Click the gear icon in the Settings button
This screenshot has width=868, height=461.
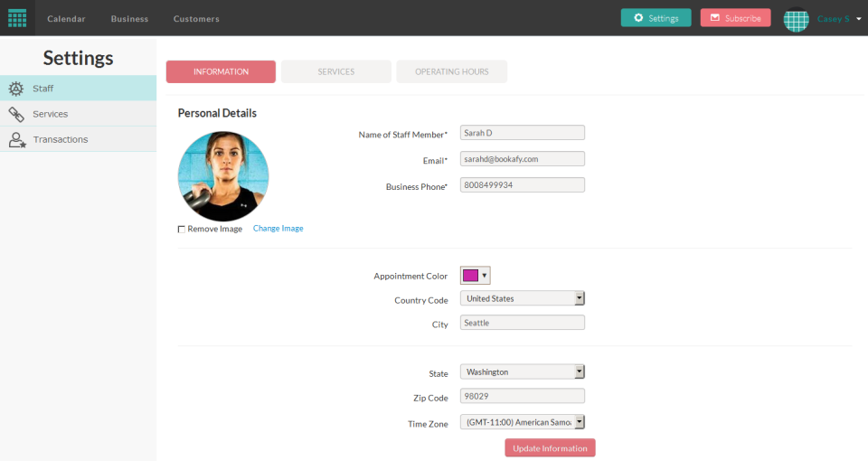(x=638, y=18)
